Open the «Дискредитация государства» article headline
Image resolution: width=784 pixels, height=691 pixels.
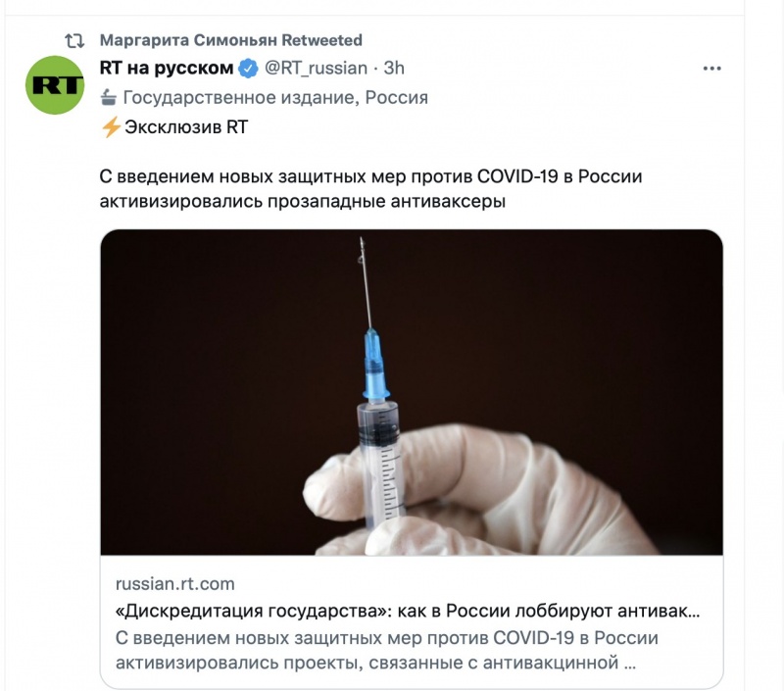coord(408,611)
